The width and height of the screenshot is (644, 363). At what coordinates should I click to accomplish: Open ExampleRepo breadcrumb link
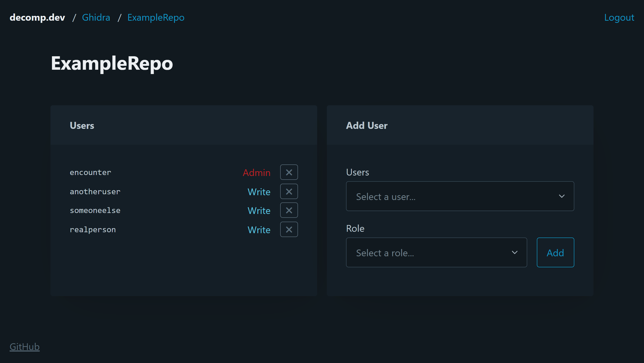point(156,18)
